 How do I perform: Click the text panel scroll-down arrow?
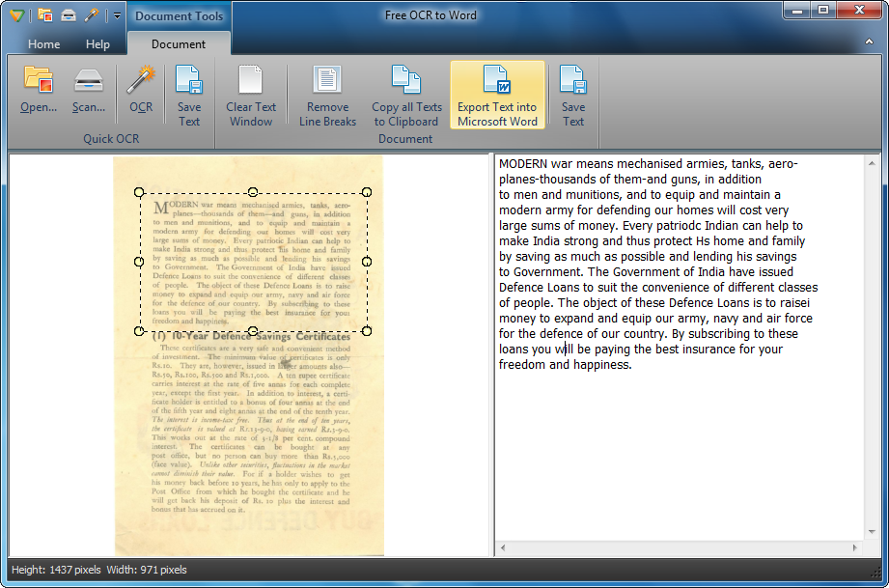(873, 533)
